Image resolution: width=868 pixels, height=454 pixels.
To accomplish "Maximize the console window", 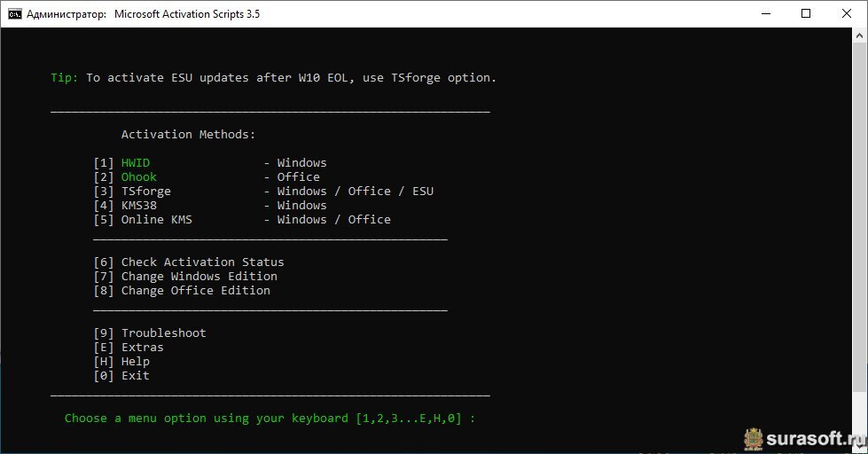I will [806, 14].
